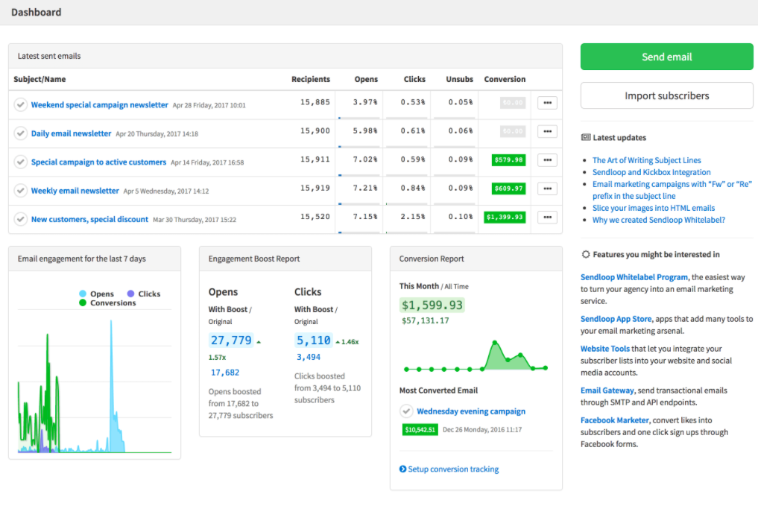The height and width of the screenshot is (532, 758).
Task: Open more options for Special campaign to active customers
Action: click(547, 160)
